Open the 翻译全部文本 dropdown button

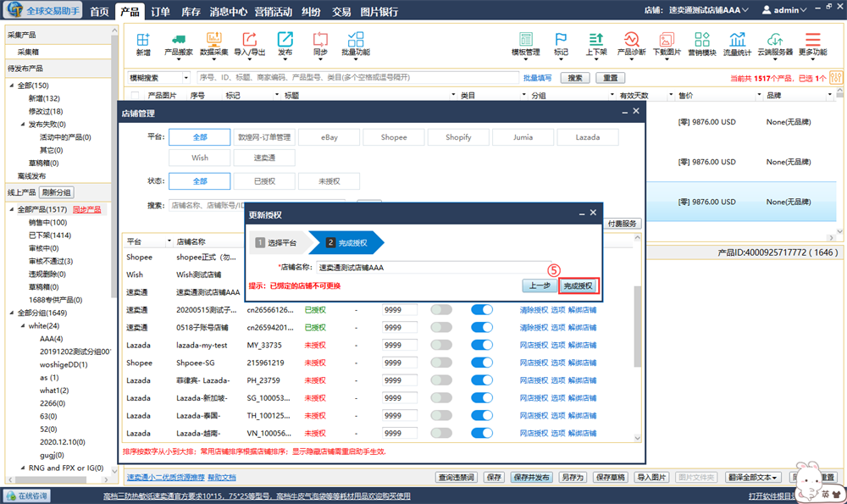point(752,478)
